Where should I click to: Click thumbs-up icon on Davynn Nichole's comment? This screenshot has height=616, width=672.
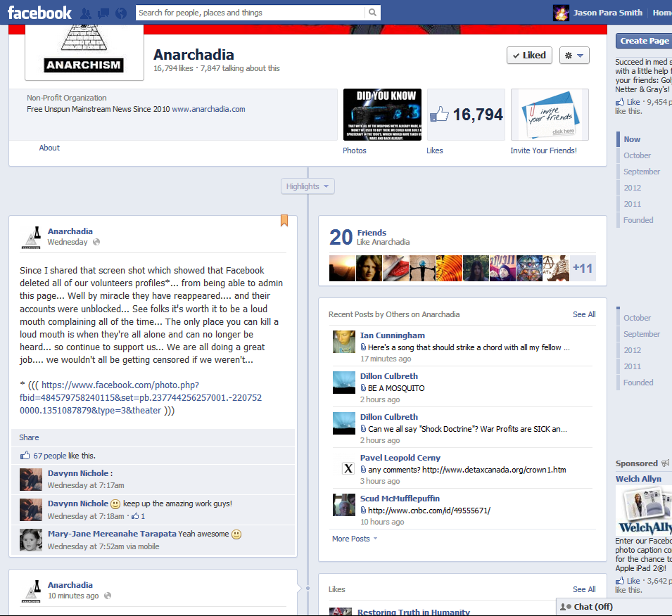pos(135,516)
